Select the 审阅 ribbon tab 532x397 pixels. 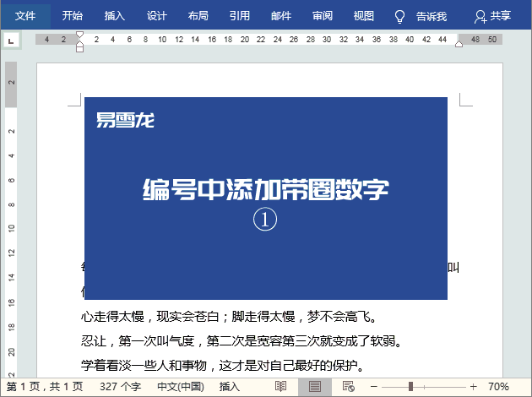click(323, 15)
